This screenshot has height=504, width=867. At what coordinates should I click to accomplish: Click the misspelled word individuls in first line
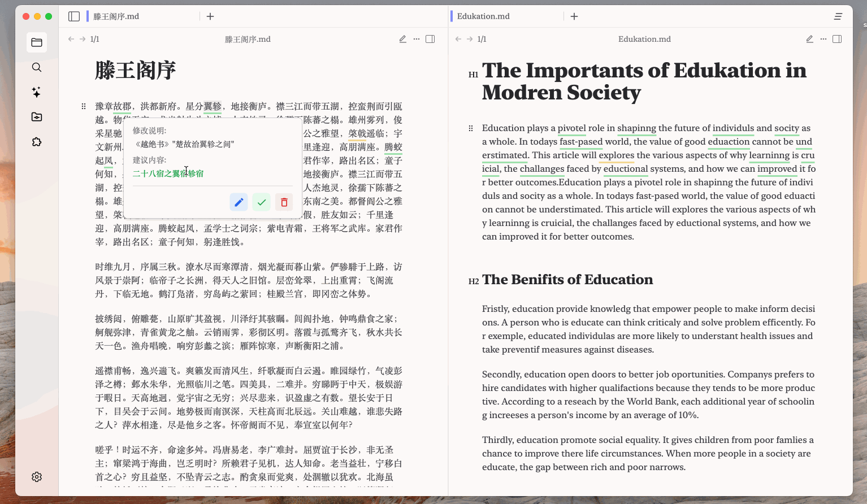tap(734, 128)
